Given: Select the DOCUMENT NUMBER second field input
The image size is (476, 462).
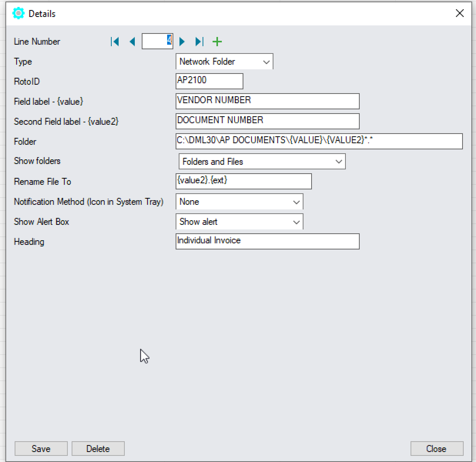Looking at the screenshot, I should [267, 121].
